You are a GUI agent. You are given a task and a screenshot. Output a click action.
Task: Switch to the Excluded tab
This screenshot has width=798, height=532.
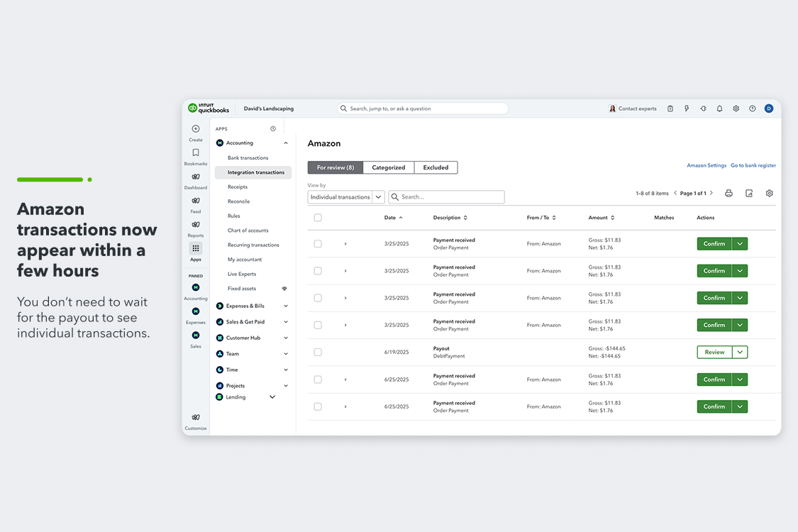pos(436,167)
